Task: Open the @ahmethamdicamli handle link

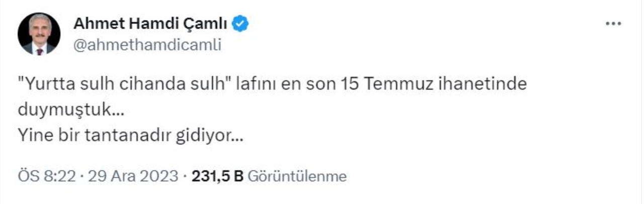Action: click(147, 45)
